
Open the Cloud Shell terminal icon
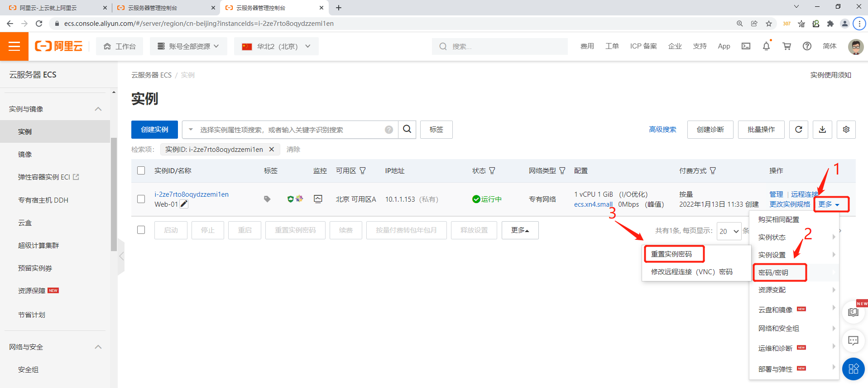(746, 46)
